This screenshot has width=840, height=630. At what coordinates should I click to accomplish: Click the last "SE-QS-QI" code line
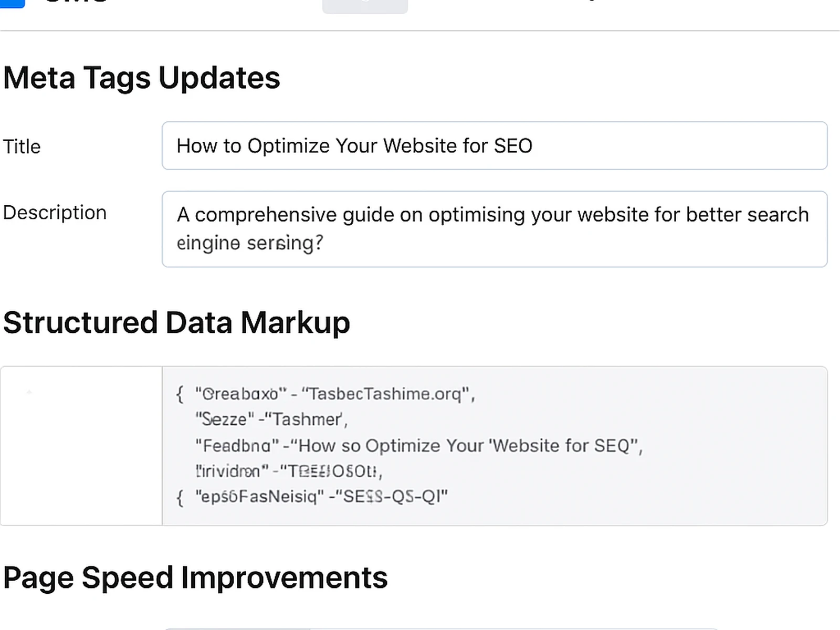point(321,496)
